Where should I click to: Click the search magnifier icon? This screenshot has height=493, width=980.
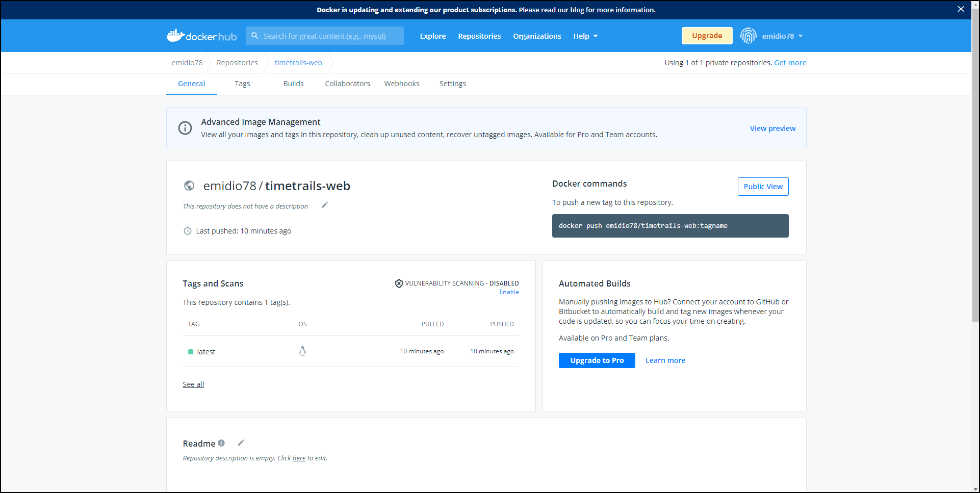(255, 36)
